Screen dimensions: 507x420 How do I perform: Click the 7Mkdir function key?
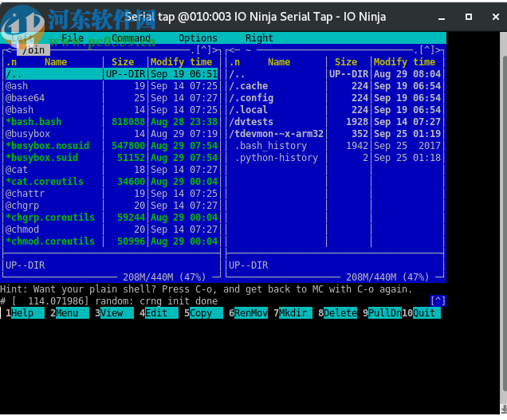point(293,313)
